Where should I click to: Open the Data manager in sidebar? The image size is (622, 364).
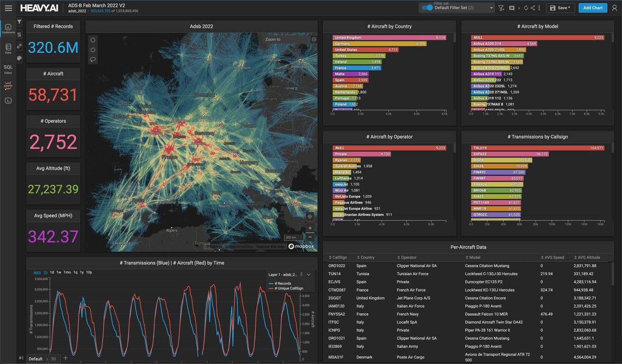8,49
